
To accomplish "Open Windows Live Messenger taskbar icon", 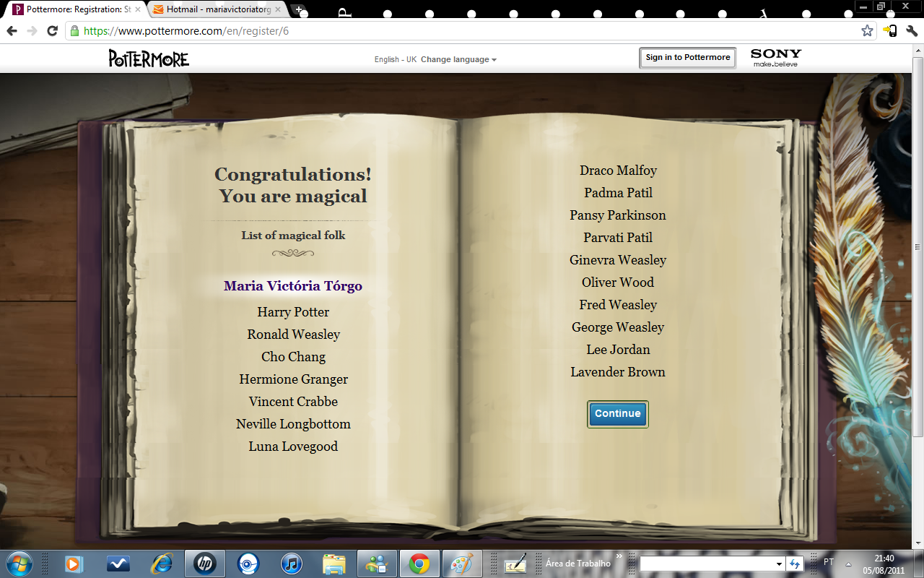I will pyautogui.click(x=377, y=564).
